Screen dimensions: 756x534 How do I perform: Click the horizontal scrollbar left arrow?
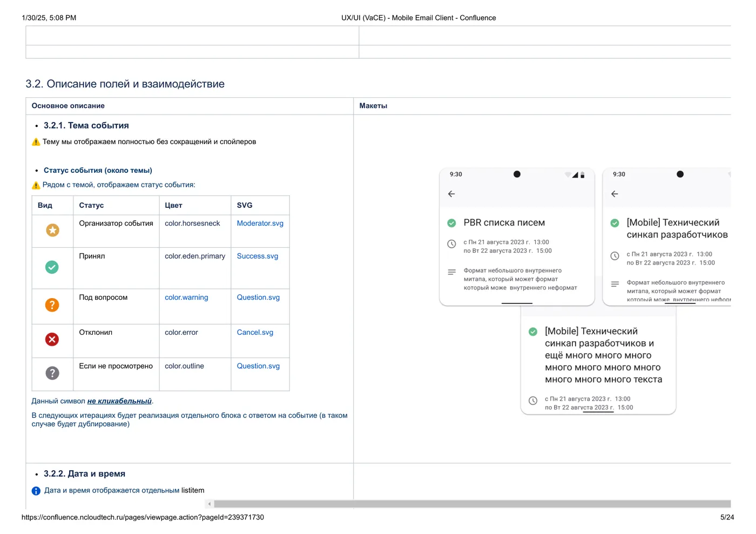tap(210, 504)
